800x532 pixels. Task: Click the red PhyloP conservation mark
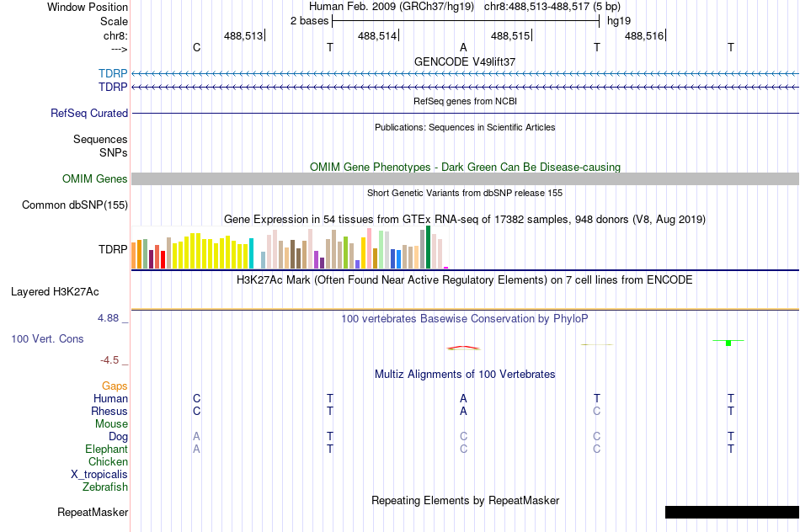(x=463, y=348)
